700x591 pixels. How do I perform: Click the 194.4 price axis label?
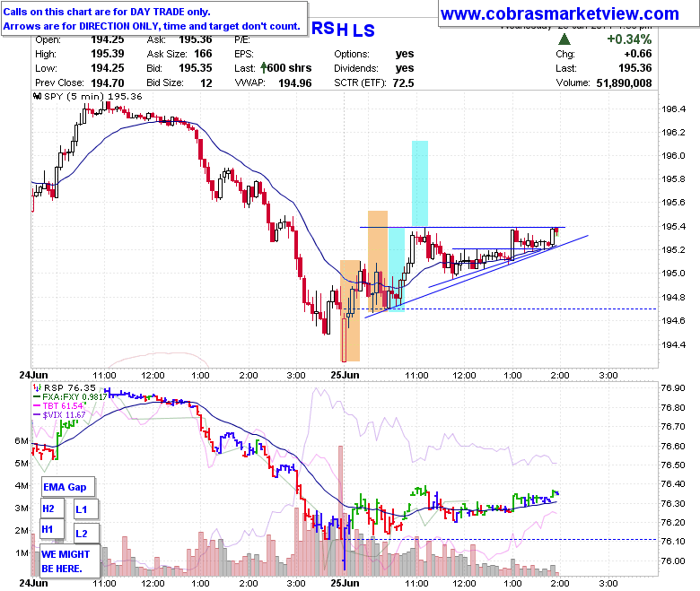click(x=674, y=344)
